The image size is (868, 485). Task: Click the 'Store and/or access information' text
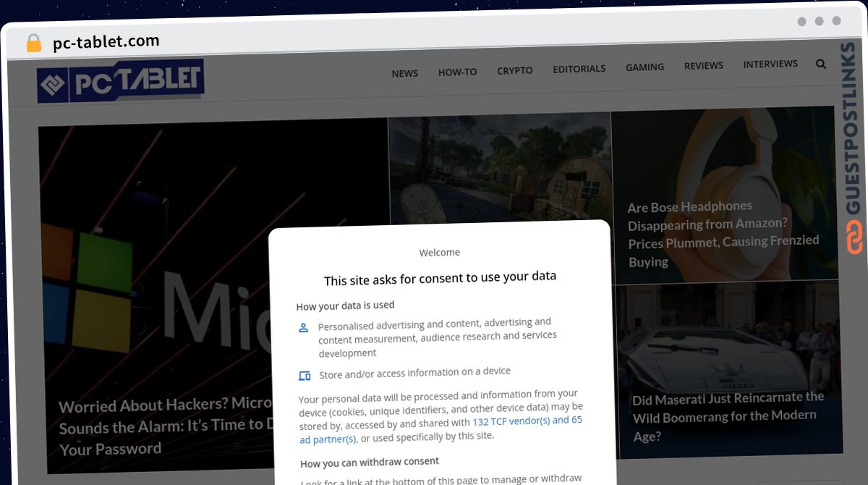click(414, 372)
